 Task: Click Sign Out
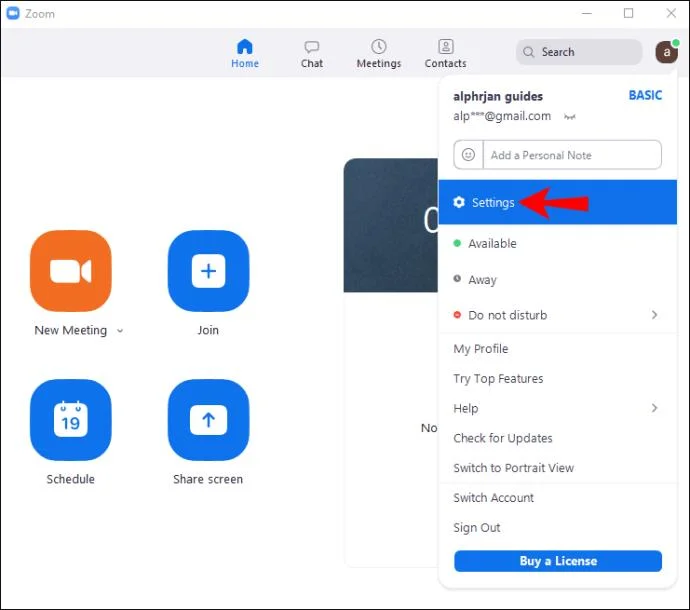[558, 528]
